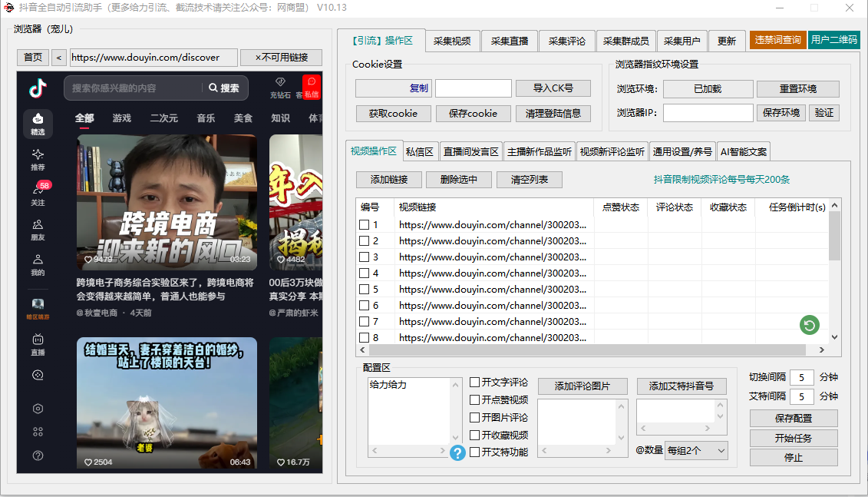
Task: Click the blue question mark help icon
Action: 457,452
